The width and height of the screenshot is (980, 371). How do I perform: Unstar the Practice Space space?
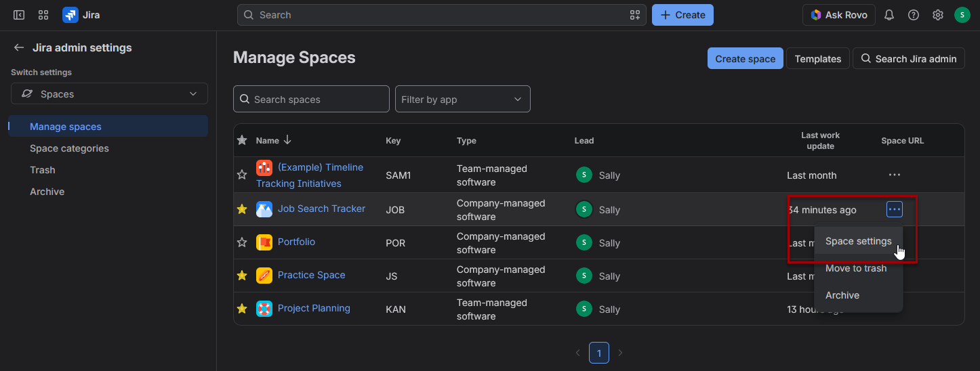coord(242,276)
